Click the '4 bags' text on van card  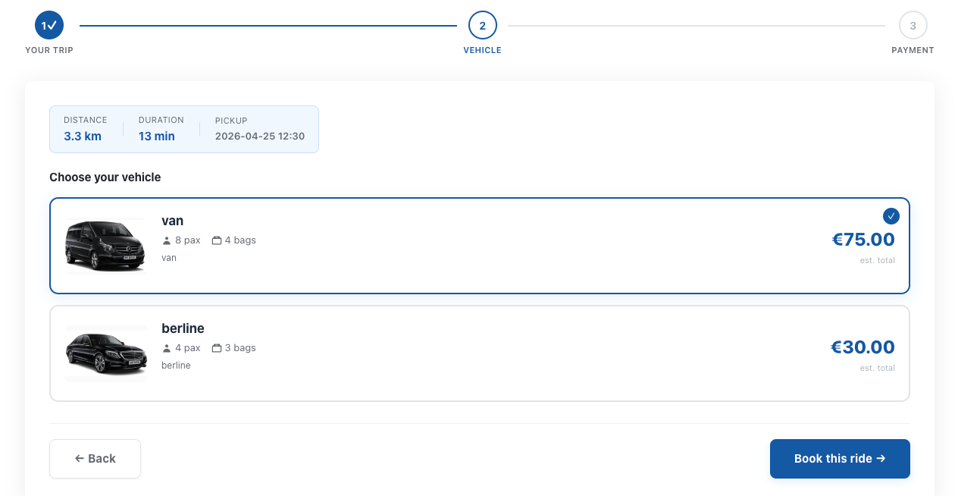240,240
